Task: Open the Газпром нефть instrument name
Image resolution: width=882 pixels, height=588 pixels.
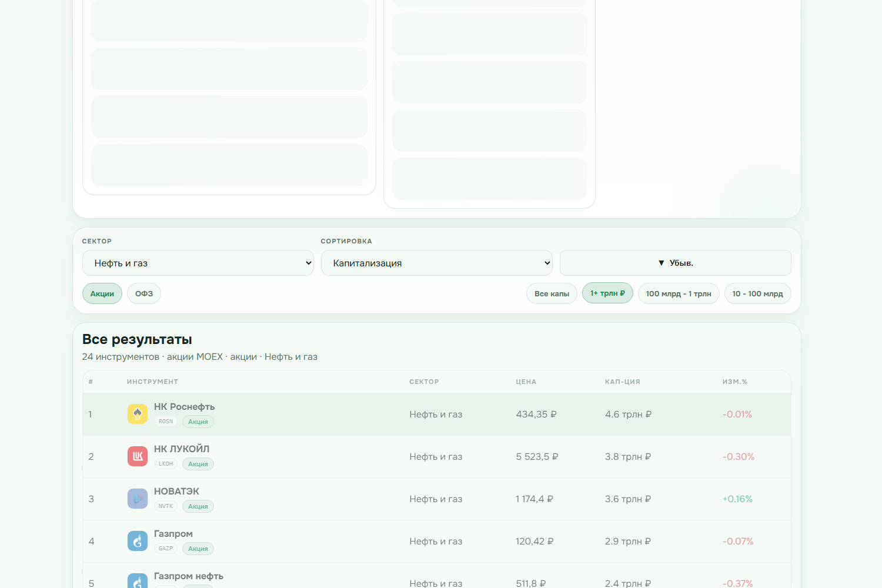Action: click(189, 576)
